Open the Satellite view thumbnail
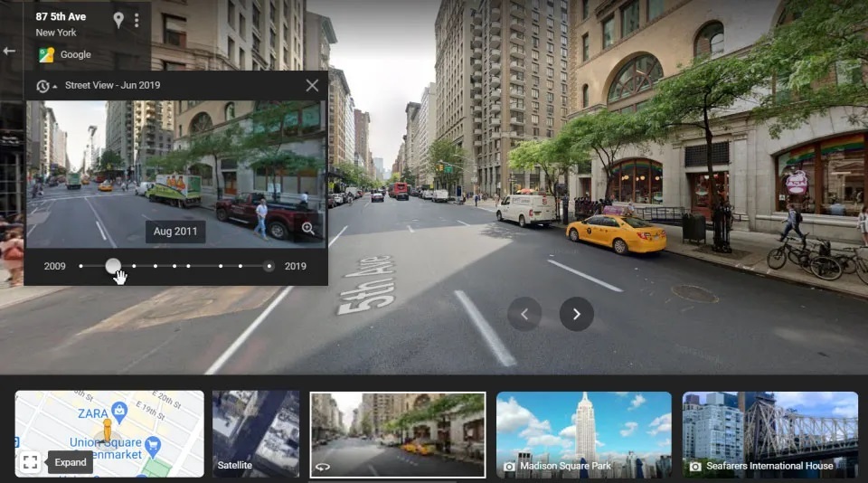 256,433
